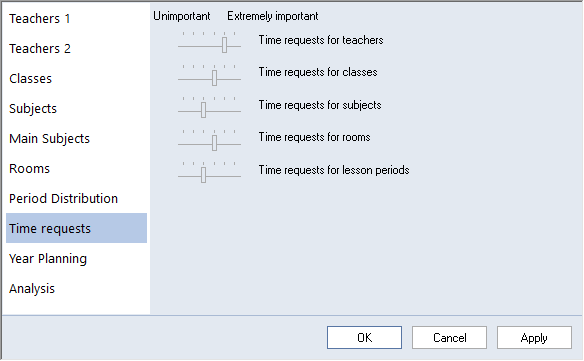This screenshot has height=361, width=584.
Task: Open the Teachers 1 section
Action: 76,18
